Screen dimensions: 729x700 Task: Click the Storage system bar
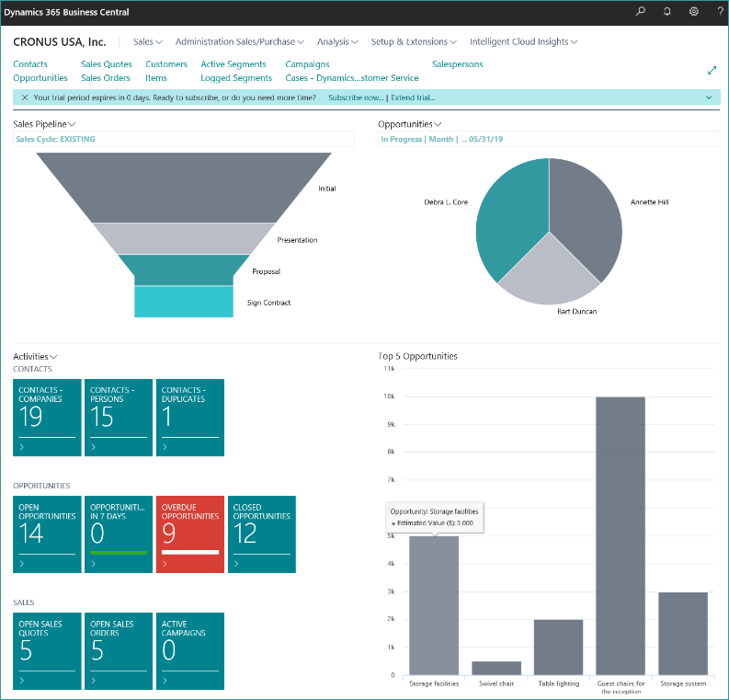click(683, 634)
